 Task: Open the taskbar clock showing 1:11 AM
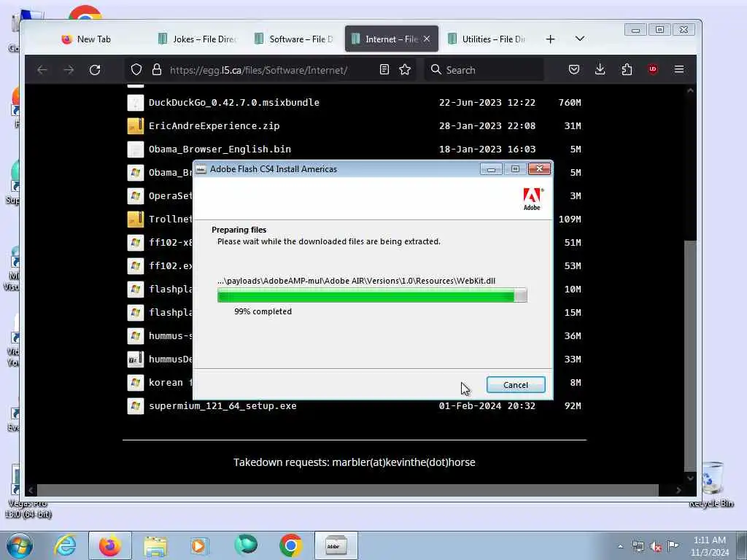click(x=710, y=546)
